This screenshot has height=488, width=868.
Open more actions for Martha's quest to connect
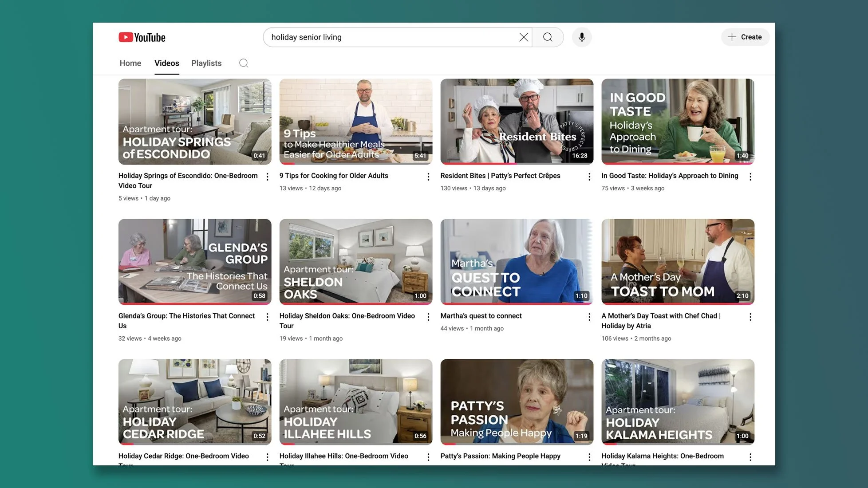pyautogui.click(x=589, y=317)
